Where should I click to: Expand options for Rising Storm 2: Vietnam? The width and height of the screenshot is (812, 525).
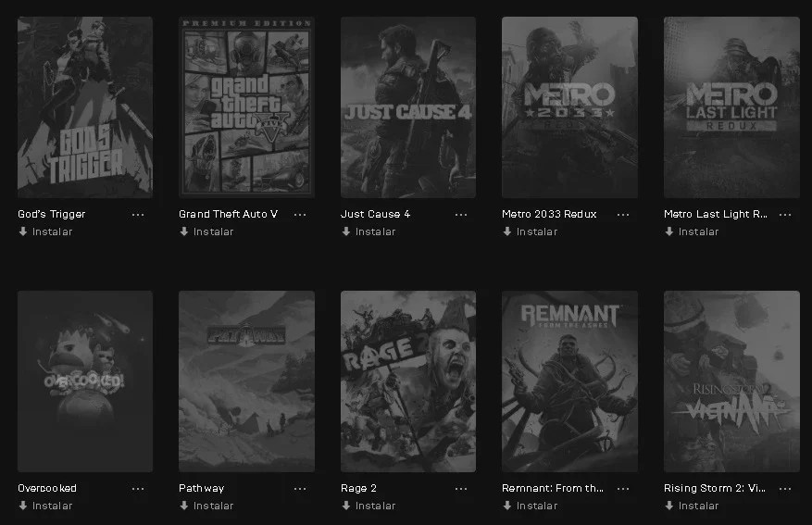[785, 488]
